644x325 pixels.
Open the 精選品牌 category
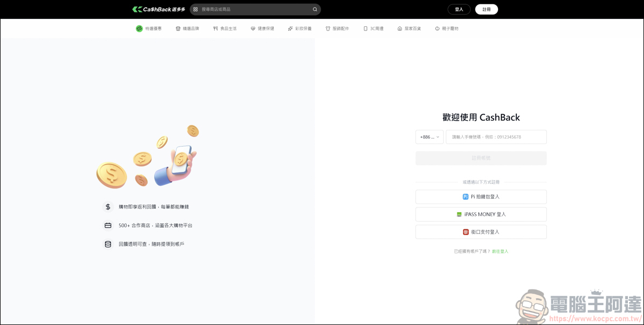click(x=187, y=28)
